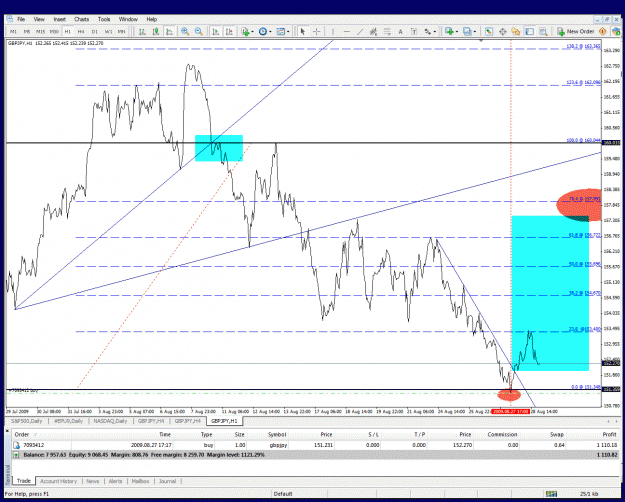Select the horizontal line tool

coord(346,31)
